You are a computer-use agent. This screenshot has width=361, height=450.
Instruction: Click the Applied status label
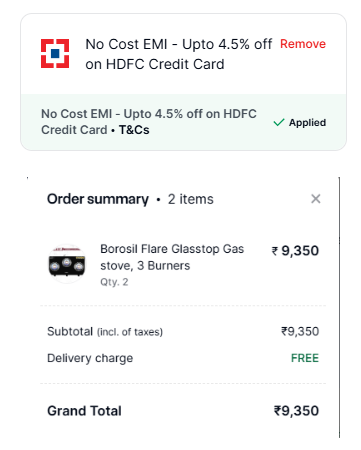(x=307, y=123)
